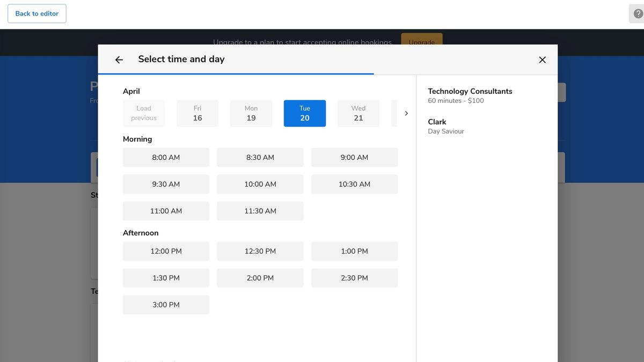Viewport: 644px width, 362px height.
Task: Choose the 9:30 AM slot
Action: tap(166, 184)
